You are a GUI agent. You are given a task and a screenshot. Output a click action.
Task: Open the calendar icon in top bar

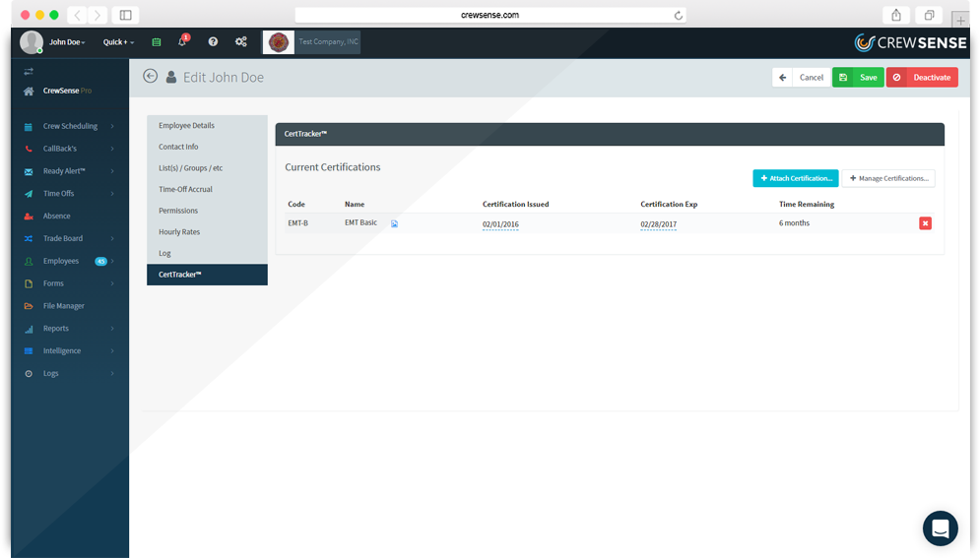point(157,41)
